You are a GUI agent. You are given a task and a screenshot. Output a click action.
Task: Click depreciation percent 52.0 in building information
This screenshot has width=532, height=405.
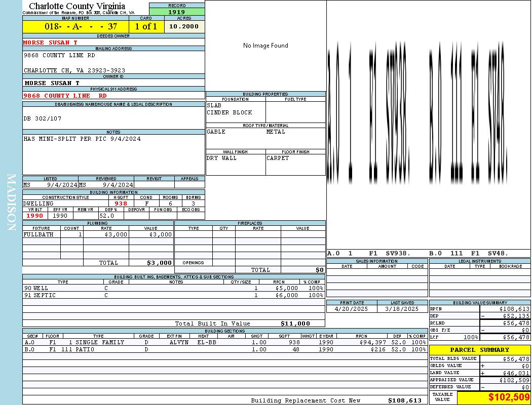pyautogui.click(x=107, y=216)
